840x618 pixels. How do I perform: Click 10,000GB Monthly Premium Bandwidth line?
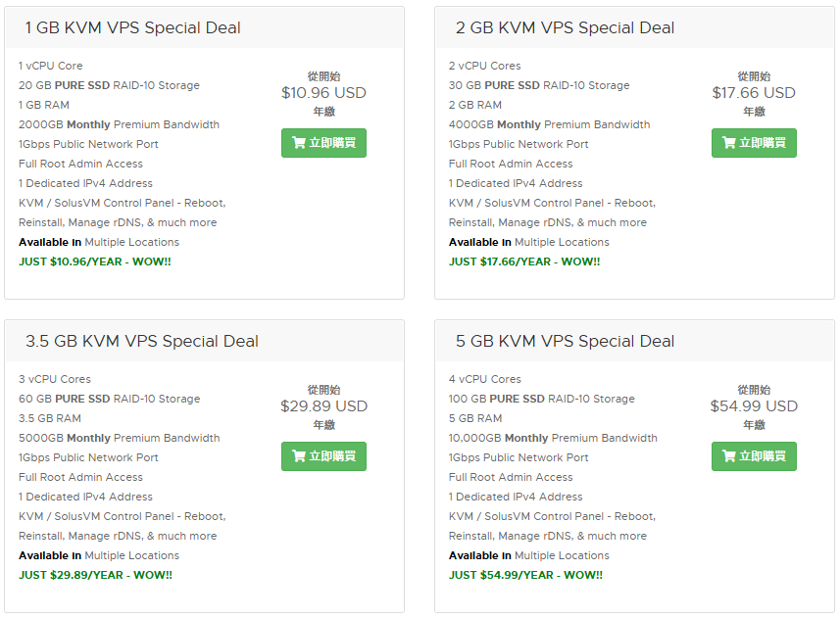(x=553, y=438)
